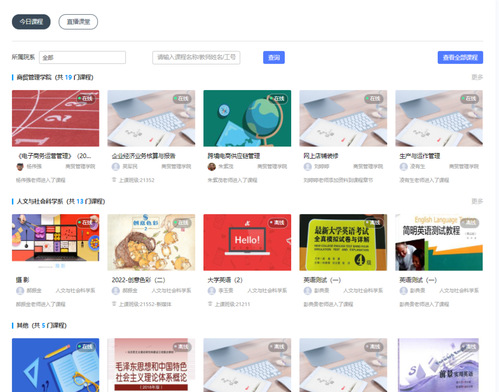Viewport: 499px width, 392px height.
Task: Open the red running track course thumbnail
Action: (56, 118)
